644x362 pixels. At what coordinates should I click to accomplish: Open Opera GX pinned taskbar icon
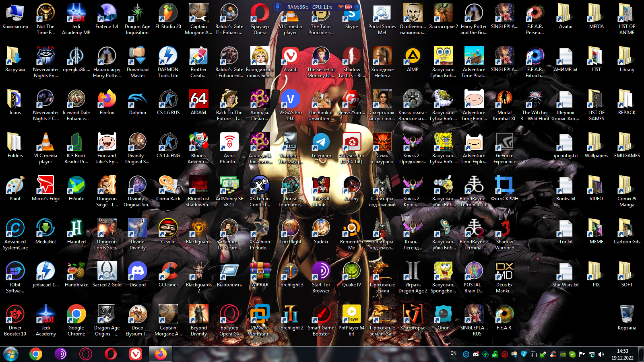(x=86, y=354)
